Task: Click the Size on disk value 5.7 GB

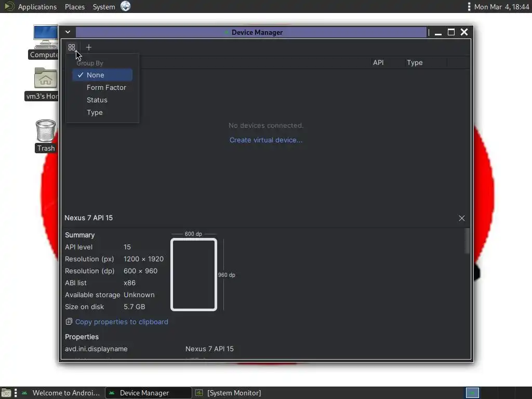Action: coord(135,307)
